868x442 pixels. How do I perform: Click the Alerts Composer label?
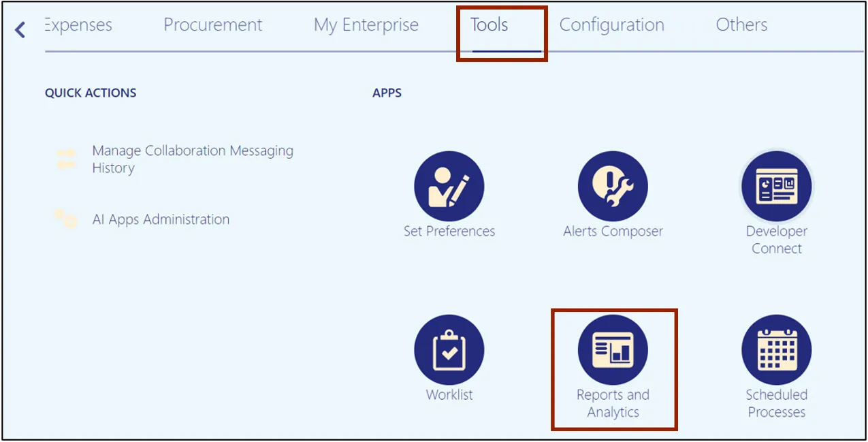pyautogui.click(x=613, y=231)
